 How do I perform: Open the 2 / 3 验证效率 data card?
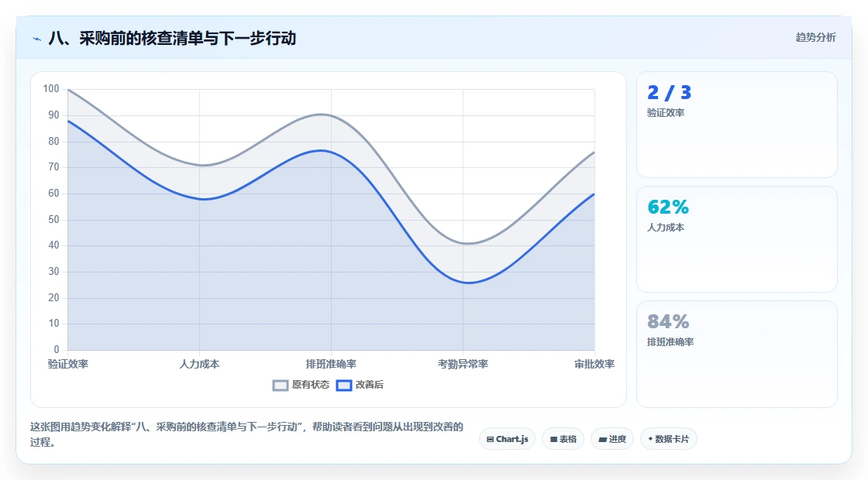737,125
